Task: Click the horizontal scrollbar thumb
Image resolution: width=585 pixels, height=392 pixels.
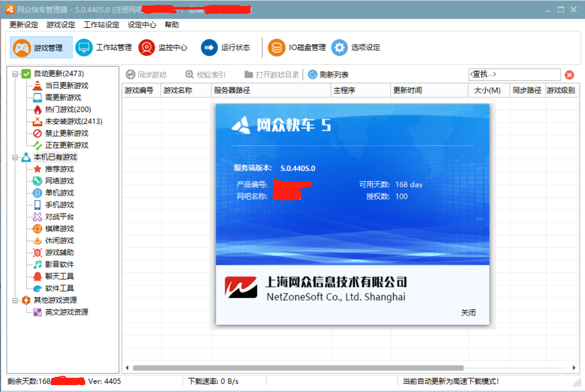Action: click(x=298, y=367)
